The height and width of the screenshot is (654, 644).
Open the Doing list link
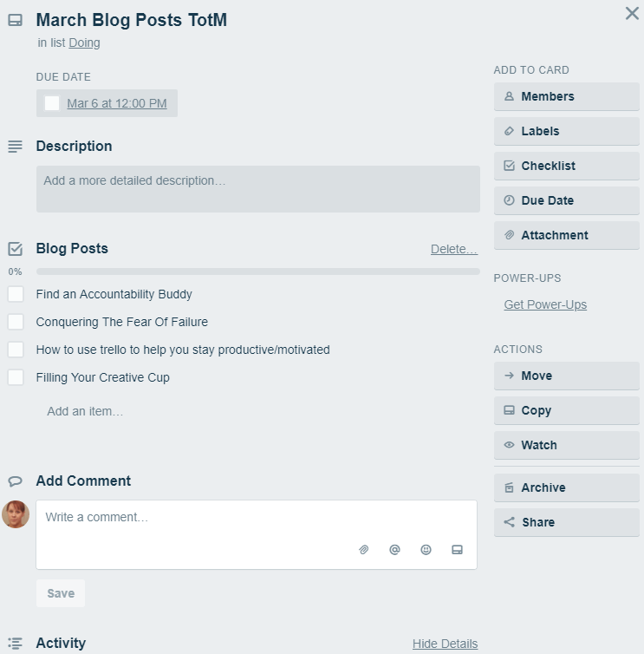(84, 43)
